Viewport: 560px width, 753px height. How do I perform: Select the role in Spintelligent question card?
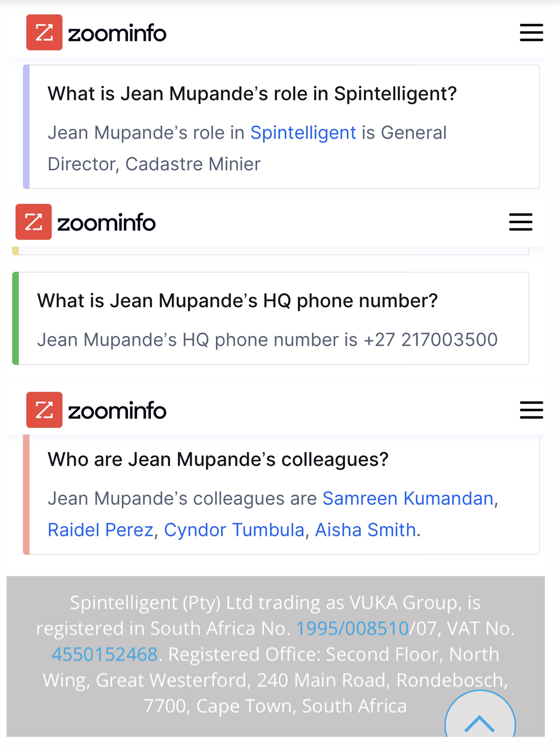coord(282,127)
